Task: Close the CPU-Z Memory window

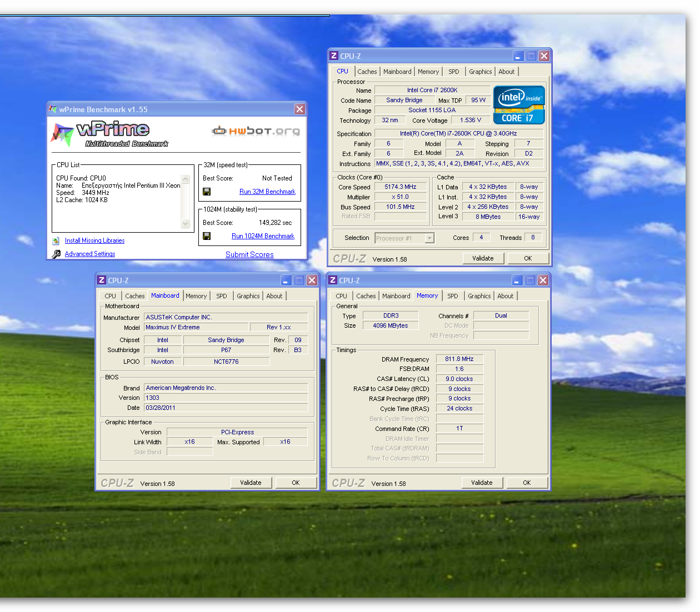Action: click(543, 280)
